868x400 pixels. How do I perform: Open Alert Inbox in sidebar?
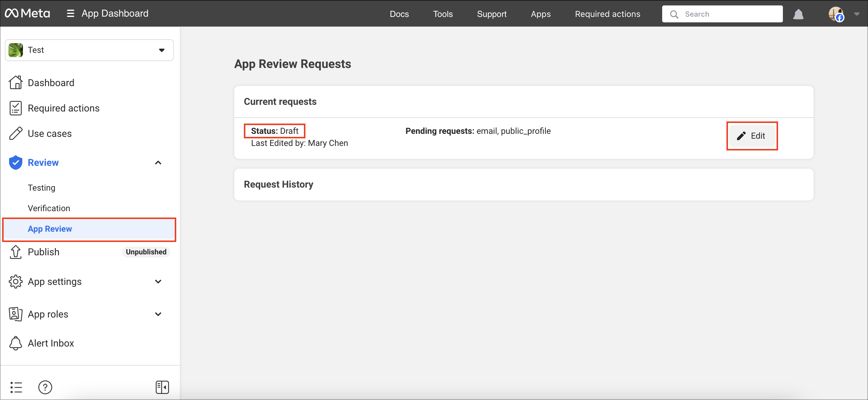pos(51,343)
